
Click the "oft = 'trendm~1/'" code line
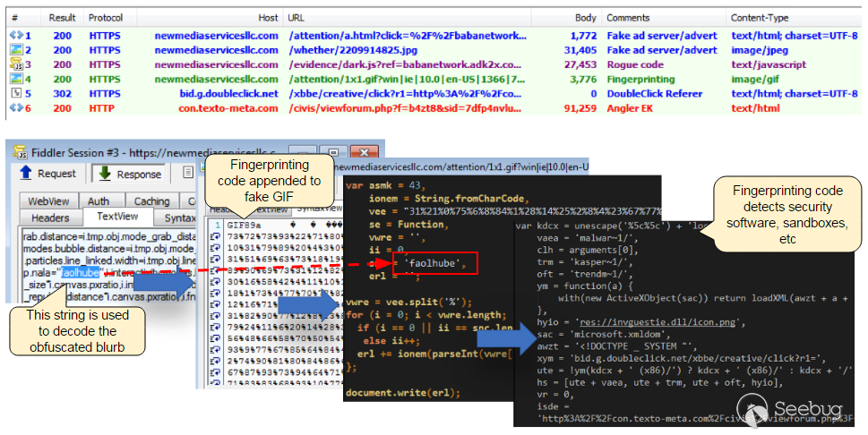pos(585,274)
